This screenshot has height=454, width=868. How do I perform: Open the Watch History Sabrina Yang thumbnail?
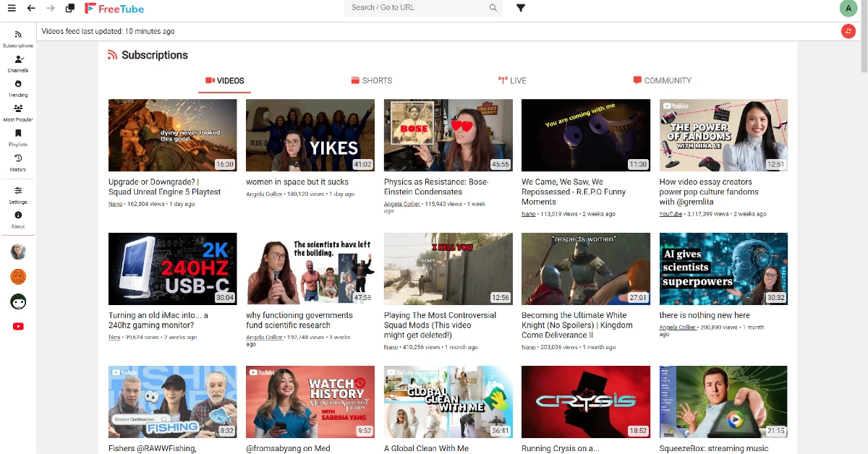pos(310,402)
